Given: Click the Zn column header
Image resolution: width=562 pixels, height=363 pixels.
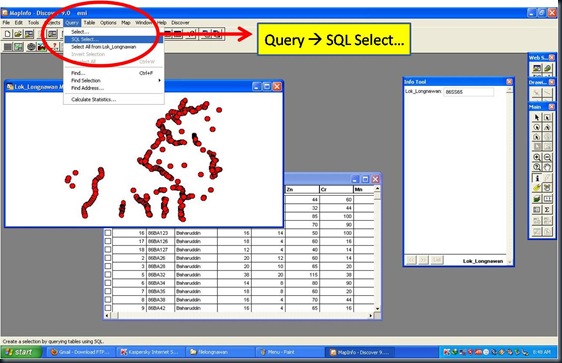Looking at the screenshot, I should (x=302, y=189).
